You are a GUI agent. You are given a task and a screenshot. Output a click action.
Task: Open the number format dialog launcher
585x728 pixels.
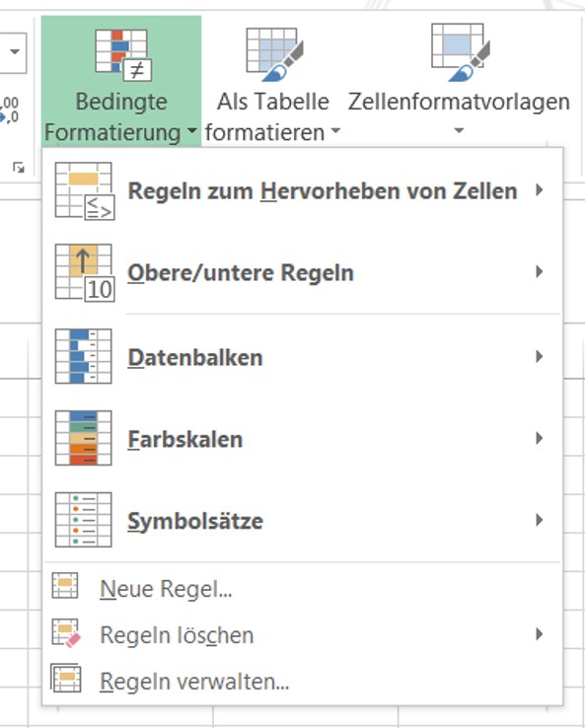pos(19,167)
